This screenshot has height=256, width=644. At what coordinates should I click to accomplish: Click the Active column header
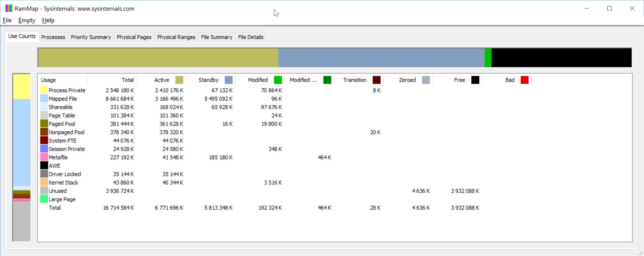161,80
